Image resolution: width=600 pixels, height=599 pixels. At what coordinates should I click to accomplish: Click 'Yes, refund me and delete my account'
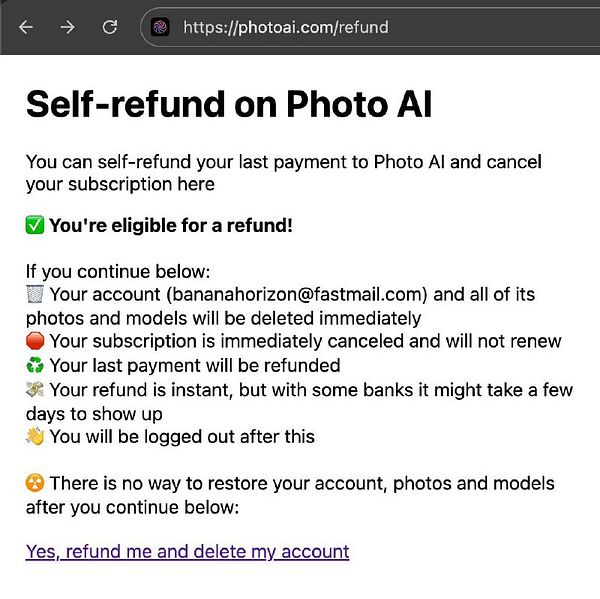pos(187,551)
